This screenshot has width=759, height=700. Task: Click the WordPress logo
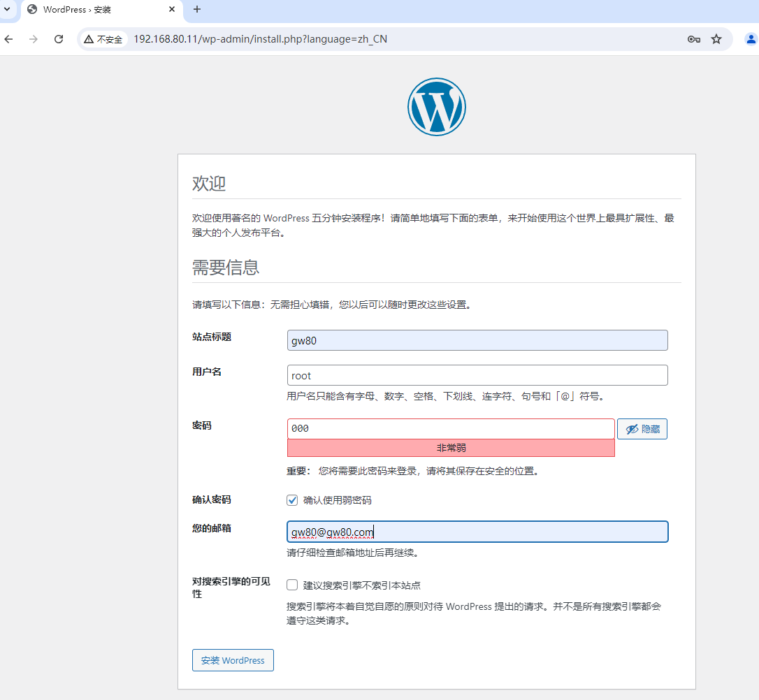pyautogui.click(x=437, y=107)
